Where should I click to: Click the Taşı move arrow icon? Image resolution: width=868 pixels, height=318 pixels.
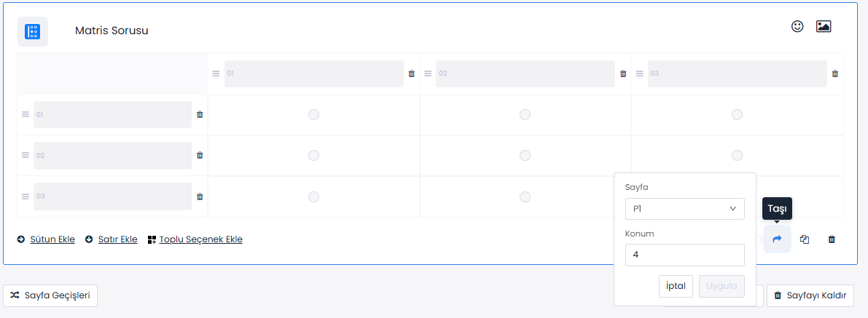777,239
